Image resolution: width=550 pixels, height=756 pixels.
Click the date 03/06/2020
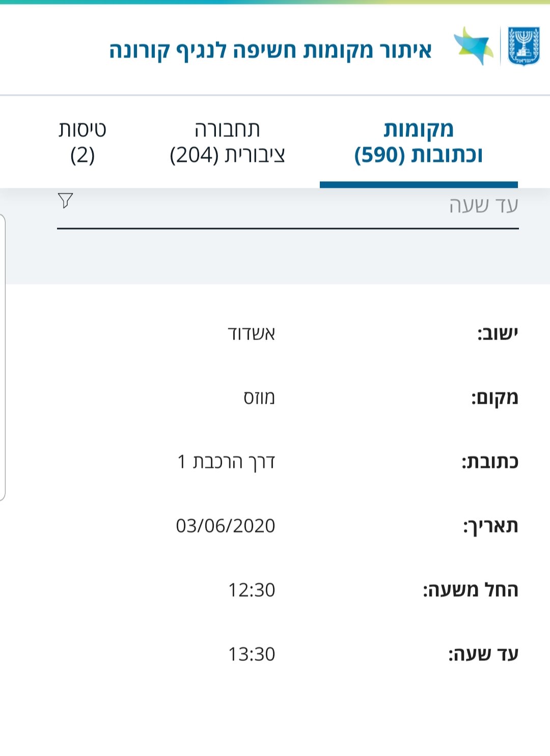click(x=225, y=526)
